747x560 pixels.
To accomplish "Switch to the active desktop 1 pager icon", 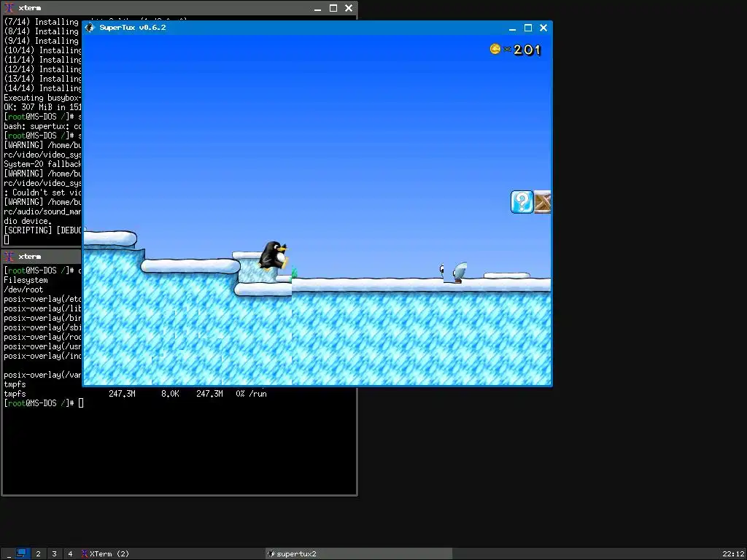I will pos(21,553).
